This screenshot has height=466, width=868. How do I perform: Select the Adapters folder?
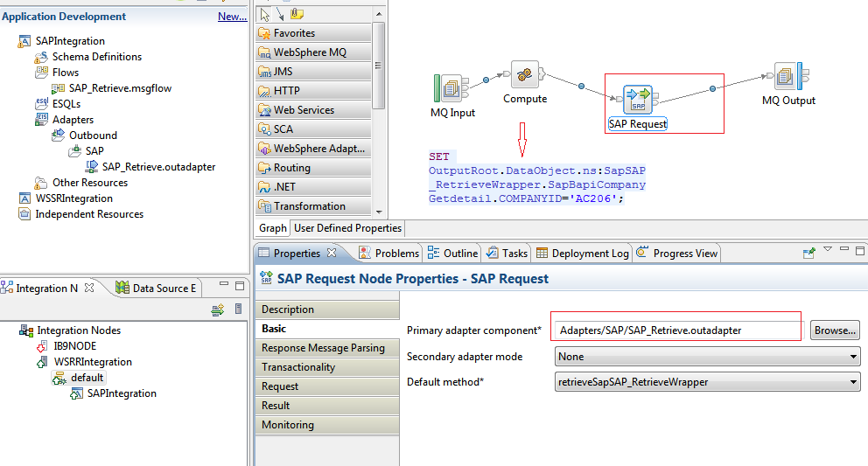(73, 120)
